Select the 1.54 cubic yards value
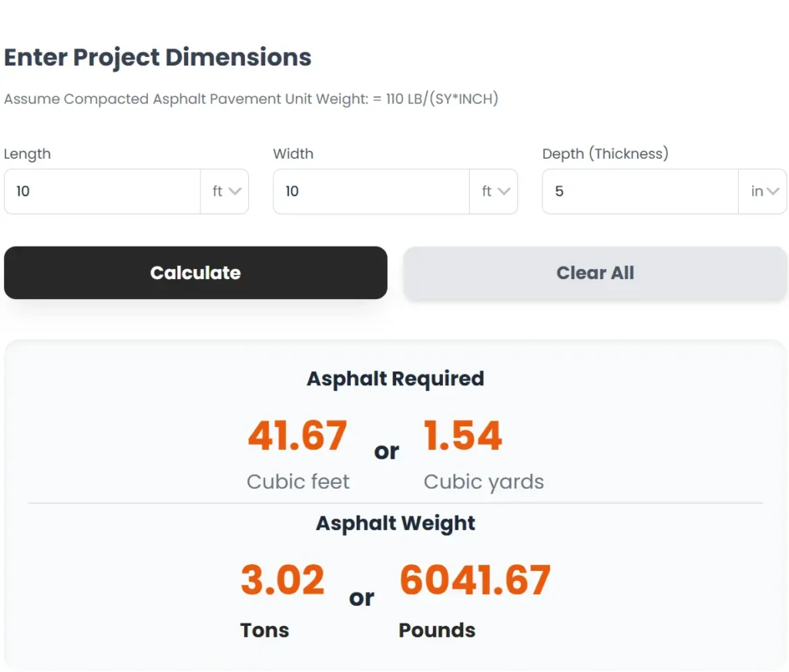 (463, 435)
